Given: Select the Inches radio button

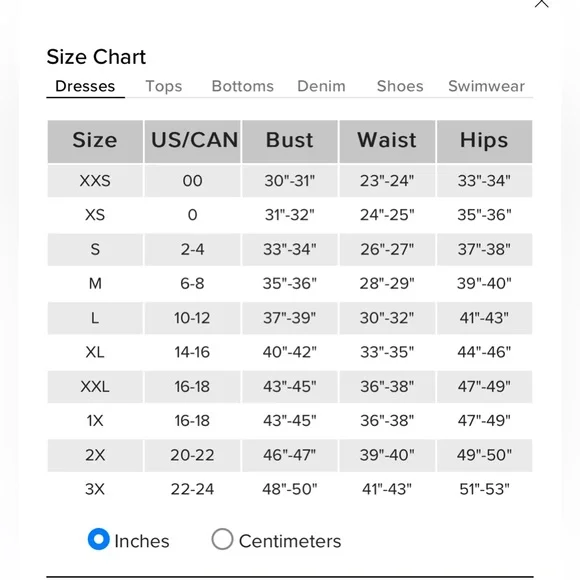Looking at the screenshot, I should (x=98, y=539).
